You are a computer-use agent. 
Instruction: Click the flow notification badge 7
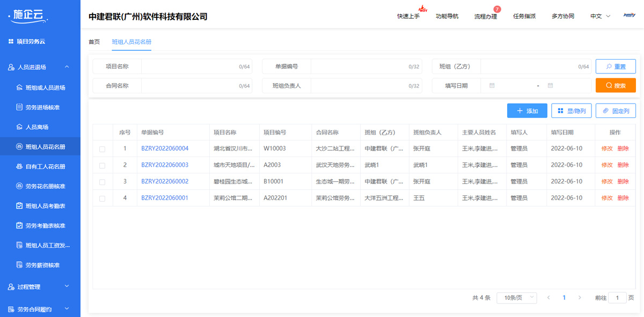point(497,9)
